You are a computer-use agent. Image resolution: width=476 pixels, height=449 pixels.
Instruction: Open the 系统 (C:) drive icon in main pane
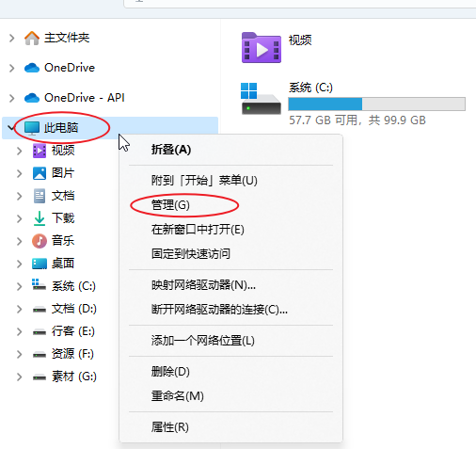261,99
